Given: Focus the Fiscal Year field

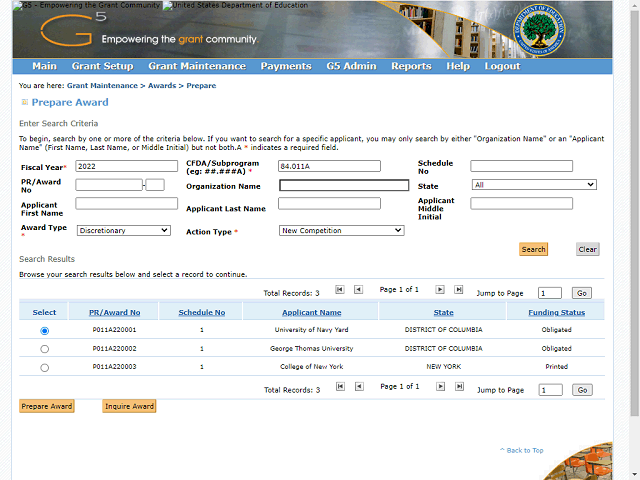Looking at the screenshot, I should (127, 166).
